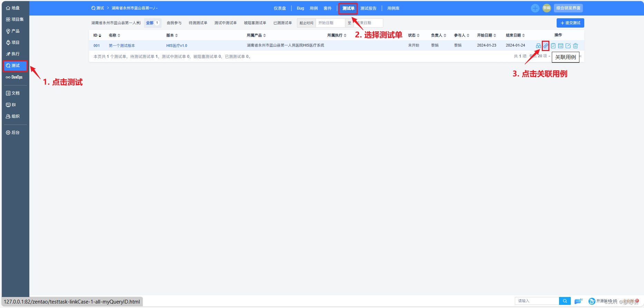Open the AI chat icon

pos(578,301)
